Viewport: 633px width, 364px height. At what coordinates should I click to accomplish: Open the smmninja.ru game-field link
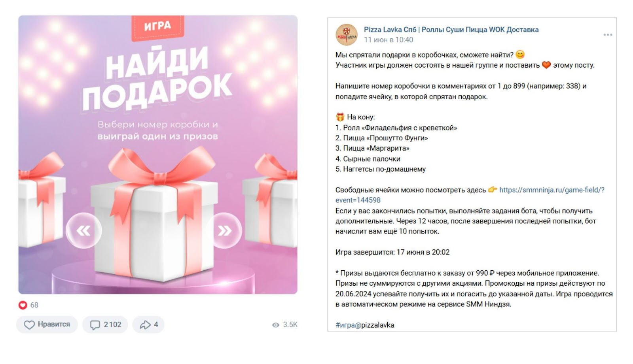click(x=552, y=190)
